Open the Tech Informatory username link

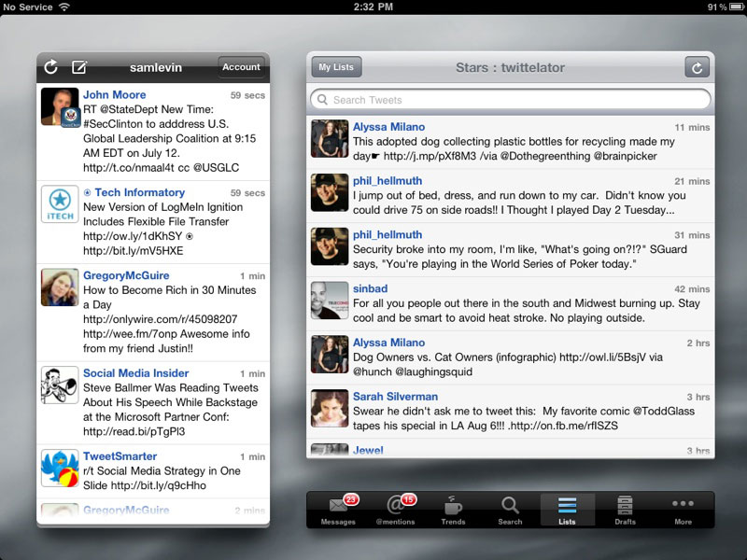139,192
